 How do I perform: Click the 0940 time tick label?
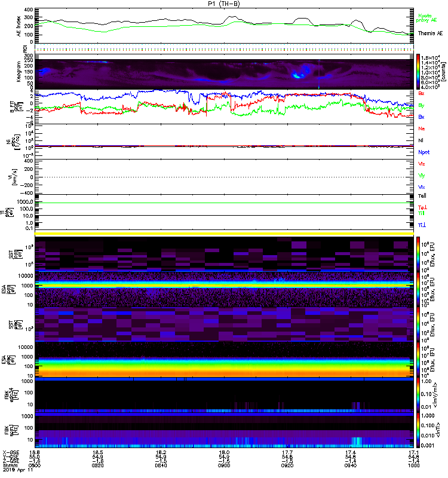tap(351, 465)
